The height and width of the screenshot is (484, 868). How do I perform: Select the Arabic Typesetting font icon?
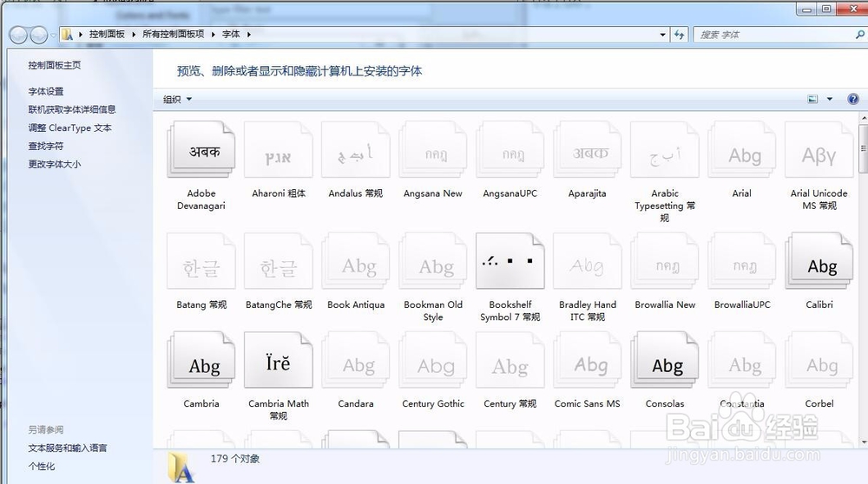click(664, 149)
